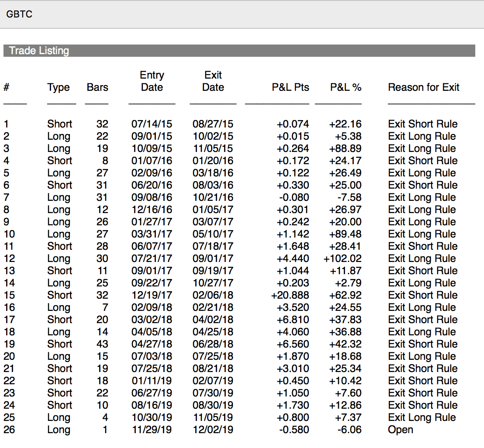Select the Open exit reason in trade 26

pyautogui.click(x=400, y=430)
